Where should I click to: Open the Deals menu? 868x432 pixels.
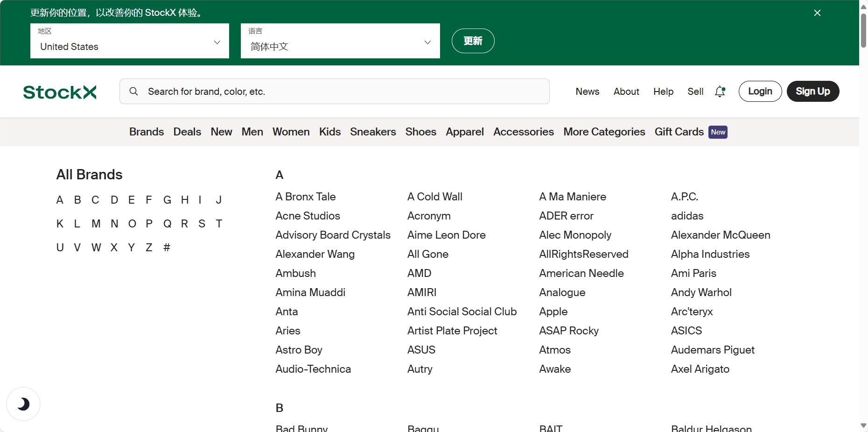coord(187,132)
